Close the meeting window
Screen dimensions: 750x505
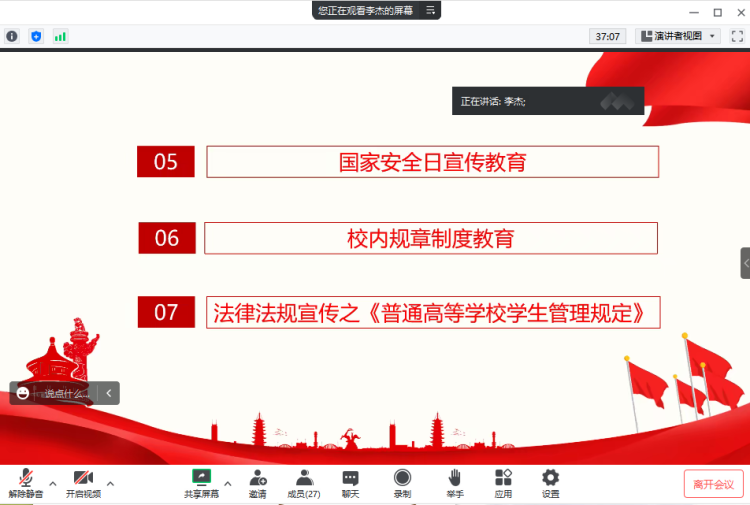pos(741,12)
